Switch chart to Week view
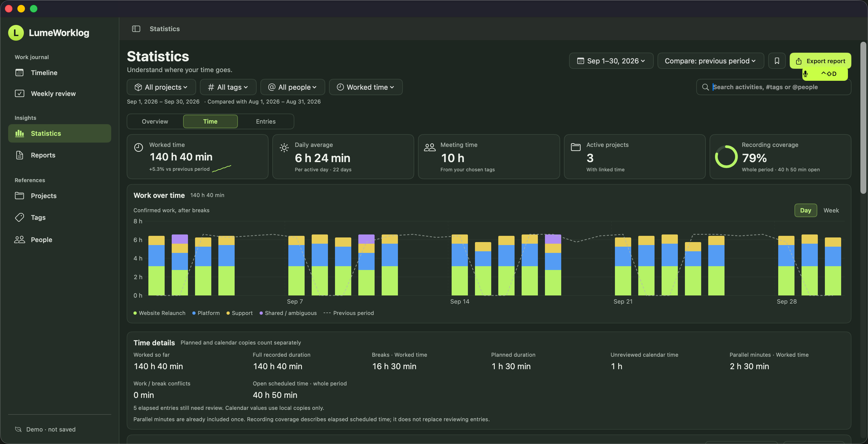 click(831, 210)
